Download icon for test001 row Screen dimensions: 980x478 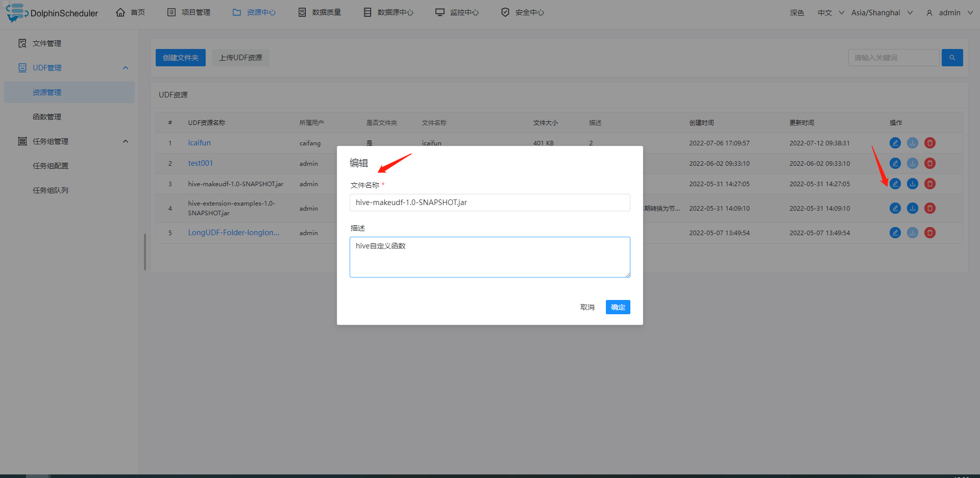(913, 163)
